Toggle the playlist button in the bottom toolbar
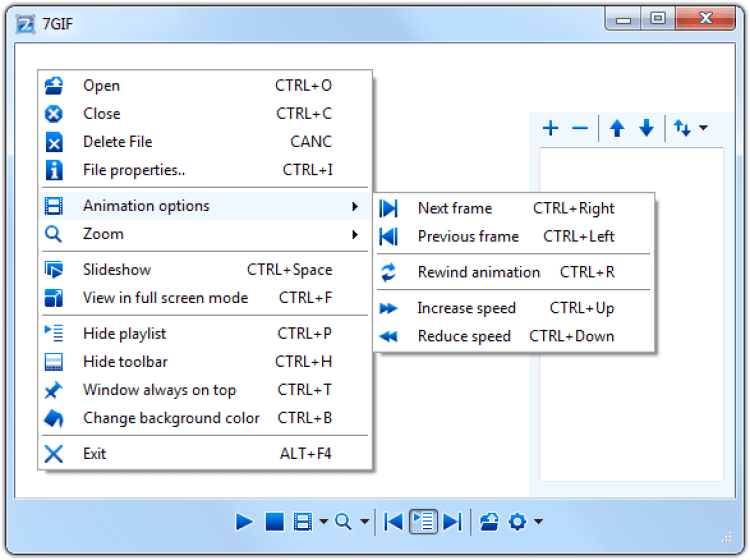Viewport: 750px width, 560px height. pyautogui.click(x=423, y=521)
